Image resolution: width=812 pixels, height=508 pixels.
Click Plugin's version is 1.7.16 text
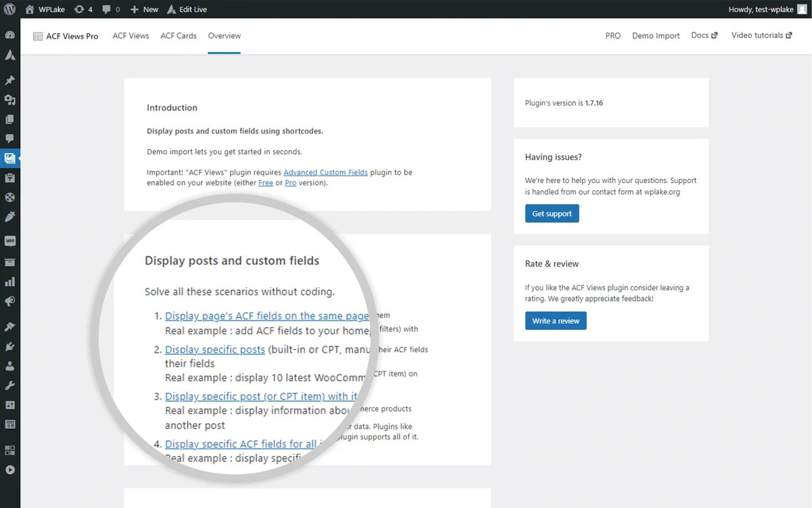click(564, 104)
